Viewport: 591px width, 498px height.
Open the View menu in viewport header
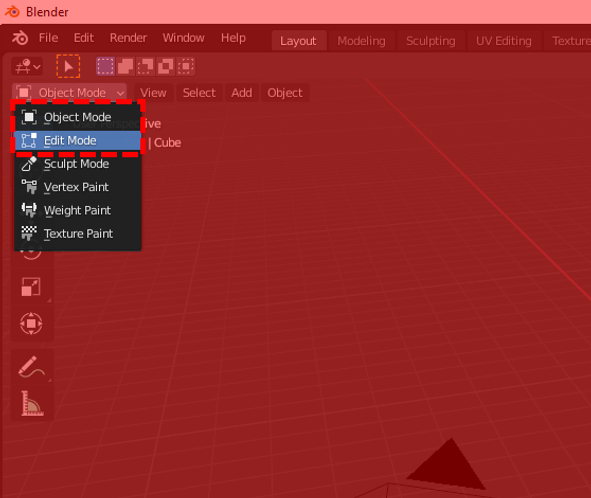[x=153, y=93]
